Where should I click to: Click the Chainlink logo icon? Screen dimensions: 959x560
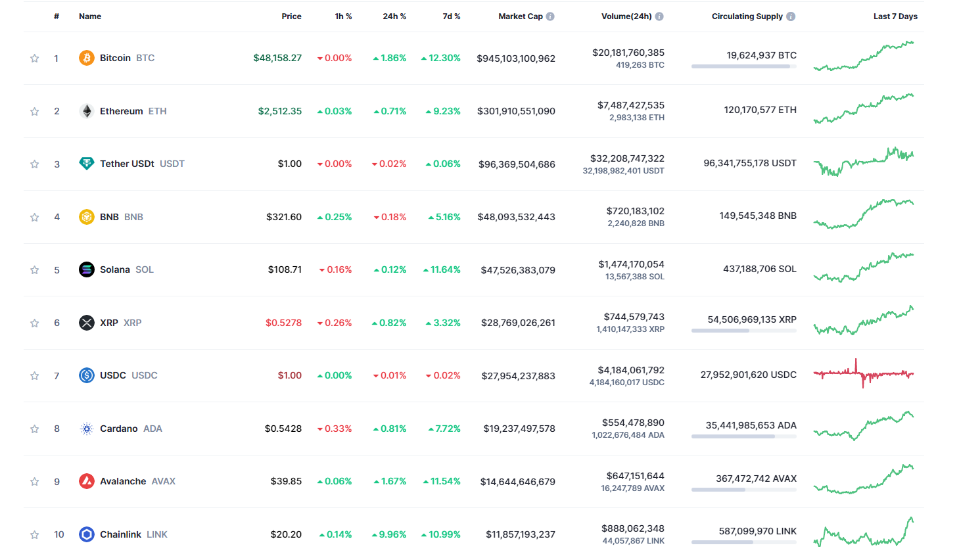pyautogui.click(x=87, y=534)
